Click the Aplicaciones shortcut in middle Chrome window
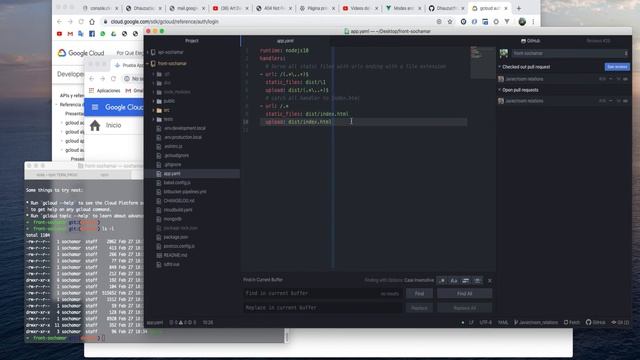 (x=105, y=91)
